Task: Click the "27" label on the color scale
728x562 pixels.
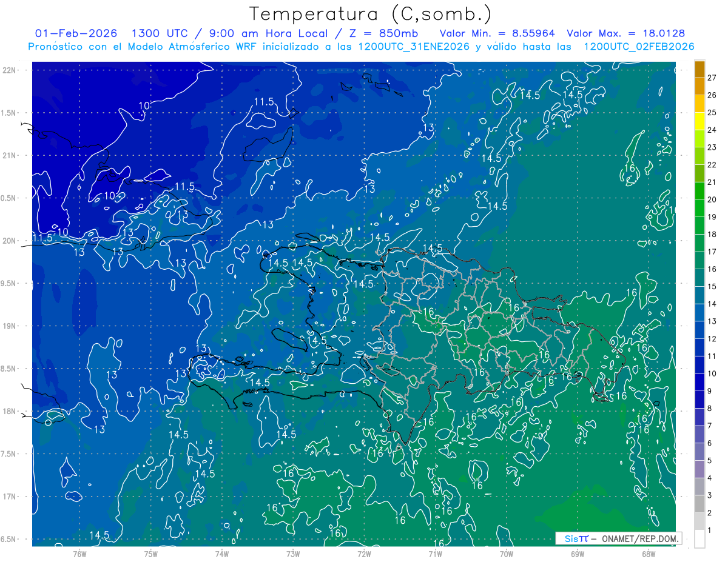Action: point(712,78)
